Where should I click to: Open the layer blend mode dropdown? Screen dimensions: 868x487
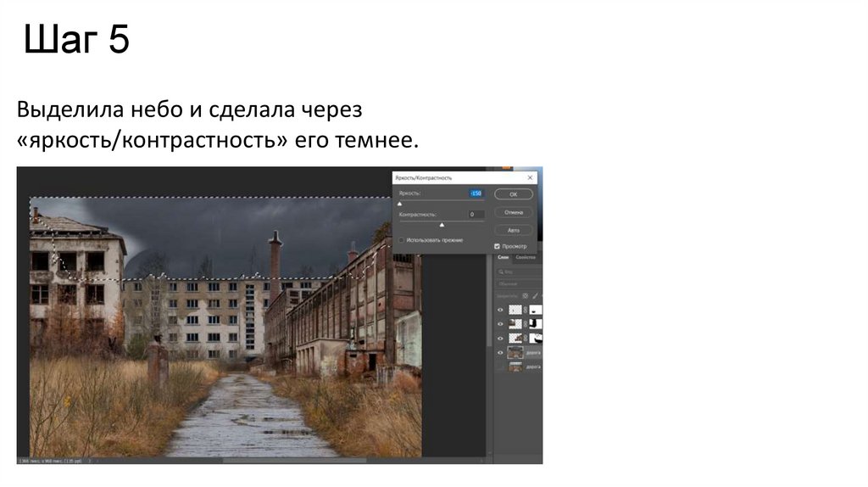coord(517,284)
